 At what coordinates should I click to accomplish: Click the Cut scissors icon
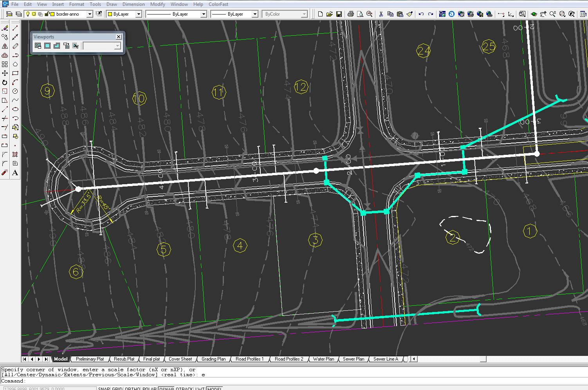coord(381,14)
